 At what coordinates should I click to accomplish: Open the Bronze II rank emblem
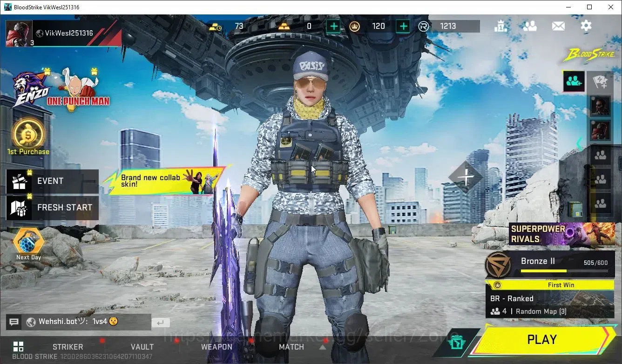[x=499, y=265]
